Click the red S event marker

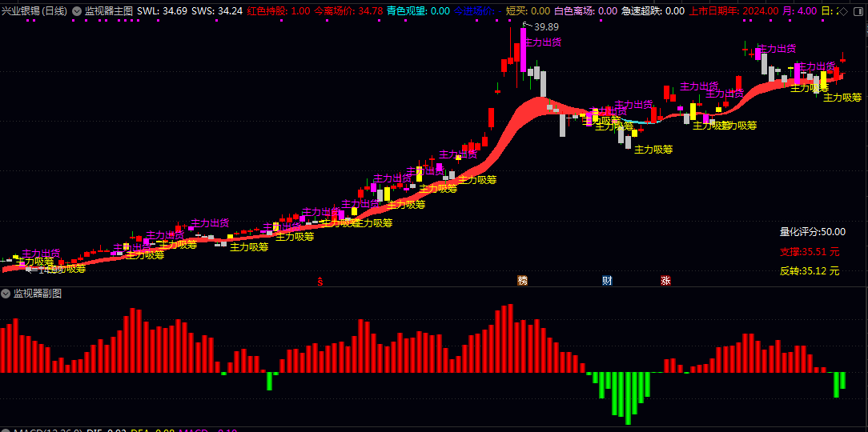(320, 281)
